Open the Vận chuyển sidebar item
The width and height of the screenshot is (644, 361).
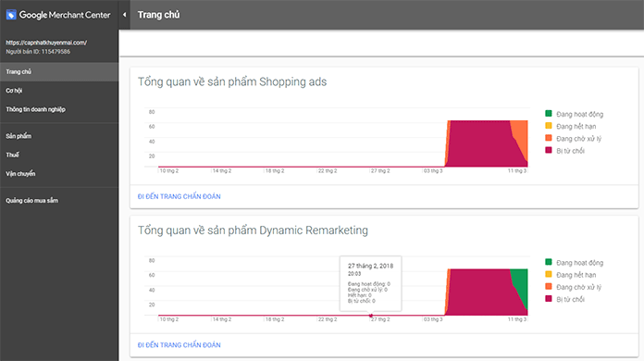pos(59,174)
